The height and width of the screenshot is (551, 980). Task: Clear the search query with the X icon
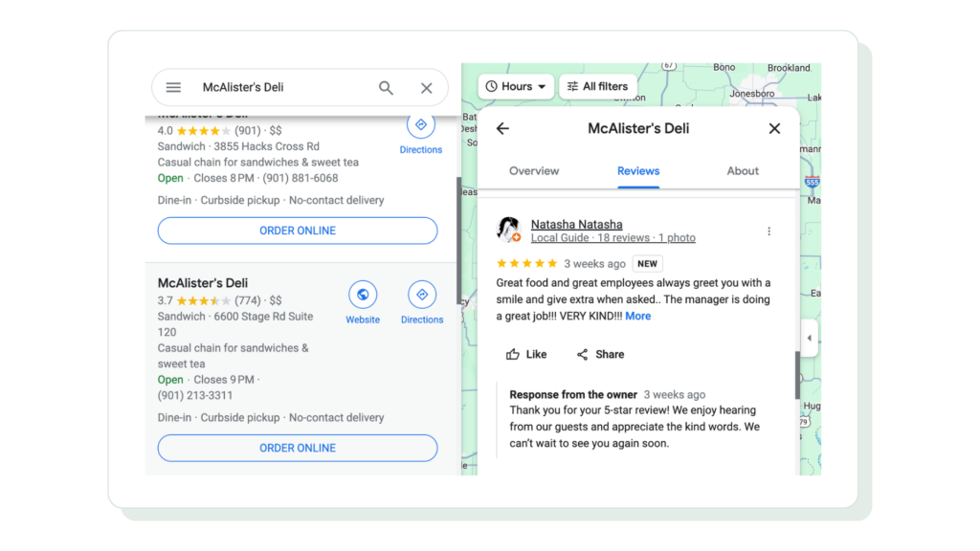426,87
